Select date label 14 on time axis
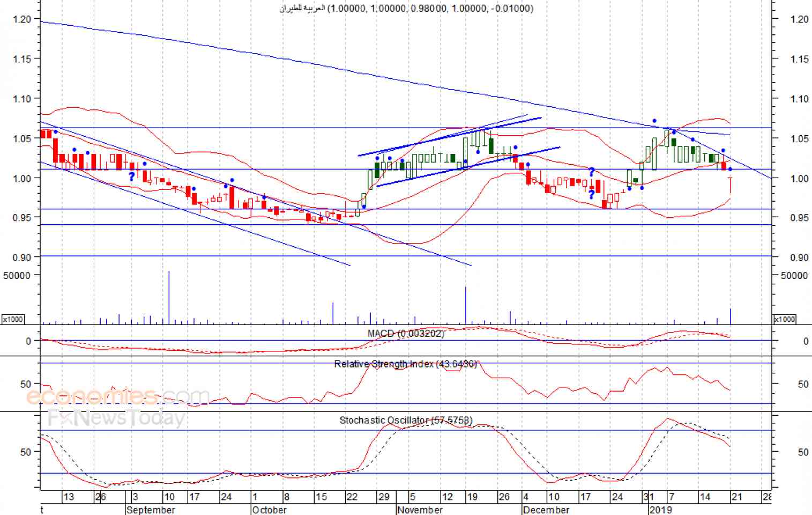The image size is (812, 515). pos(705,497)
